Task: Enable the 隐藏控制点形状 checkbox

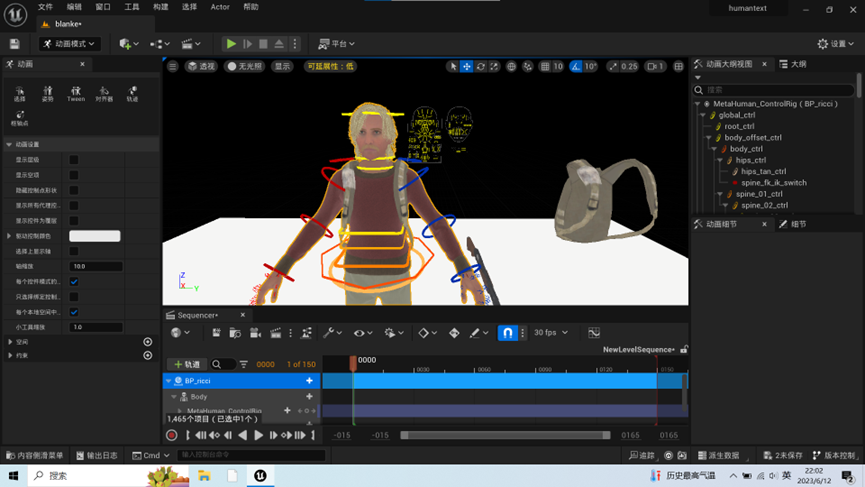Action: tap(74, 190)
